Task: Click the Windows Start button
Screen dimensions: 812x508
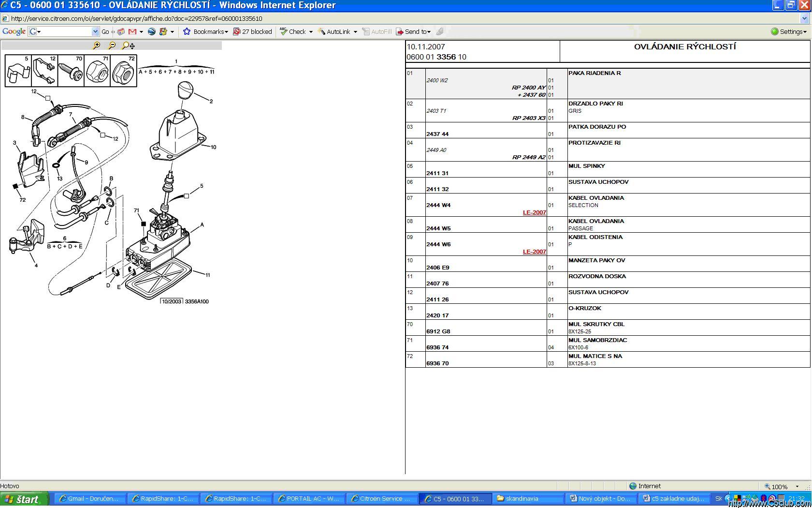Action: pyautogui.click(x=24, y=499)
